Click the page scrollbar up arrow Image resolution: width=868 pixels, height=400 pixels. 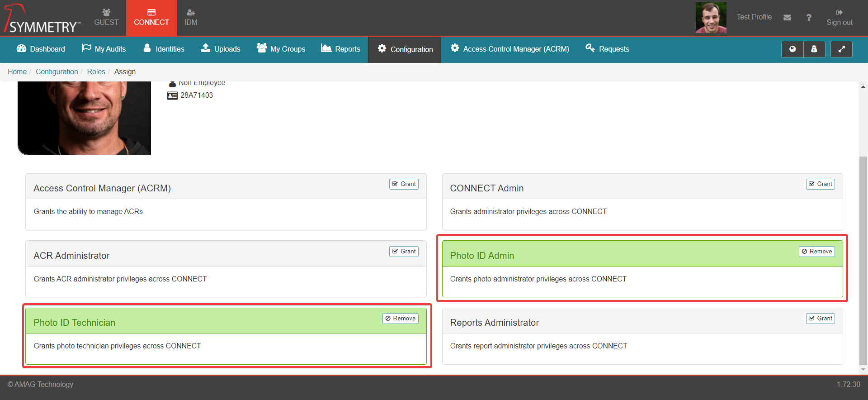coord(863,86)
